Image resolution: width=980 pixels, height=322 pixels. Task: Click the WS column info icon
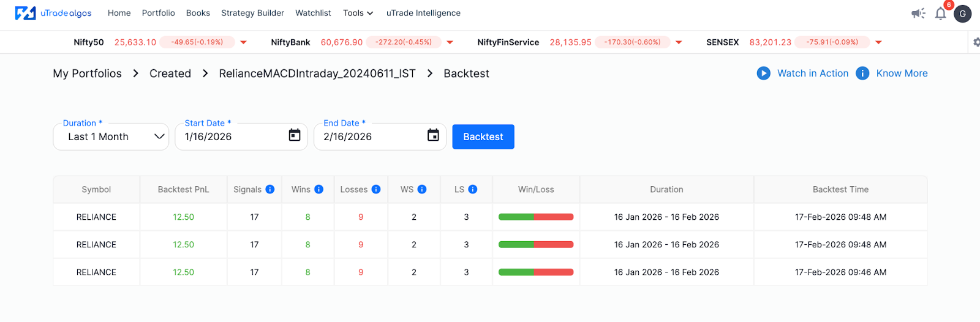(422, 189)
